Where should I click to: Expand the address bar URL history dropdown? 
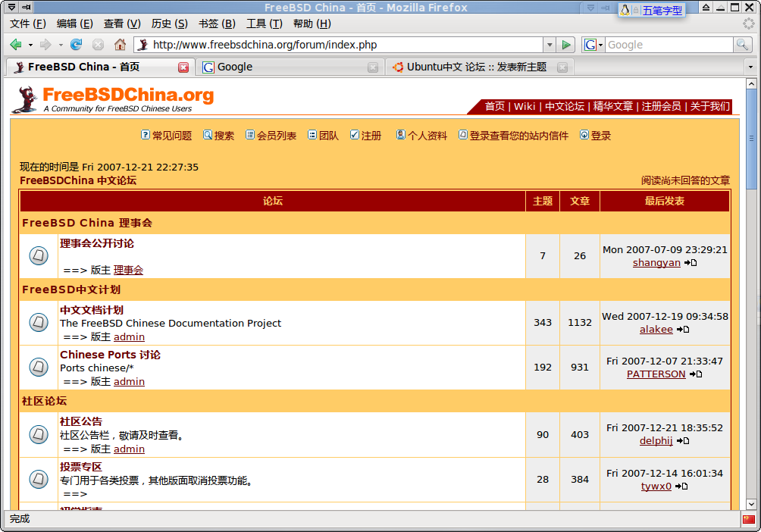click(550, 45)
